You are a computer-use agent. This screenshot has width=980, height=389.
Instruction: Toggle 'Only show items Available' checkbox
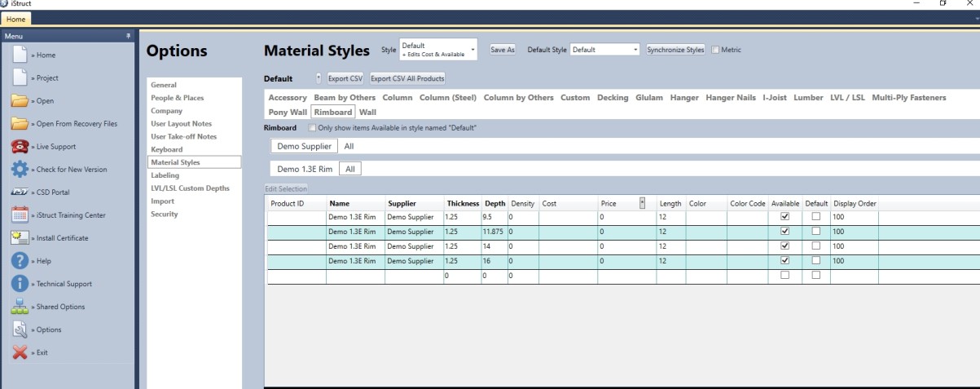tap(313, 128)
